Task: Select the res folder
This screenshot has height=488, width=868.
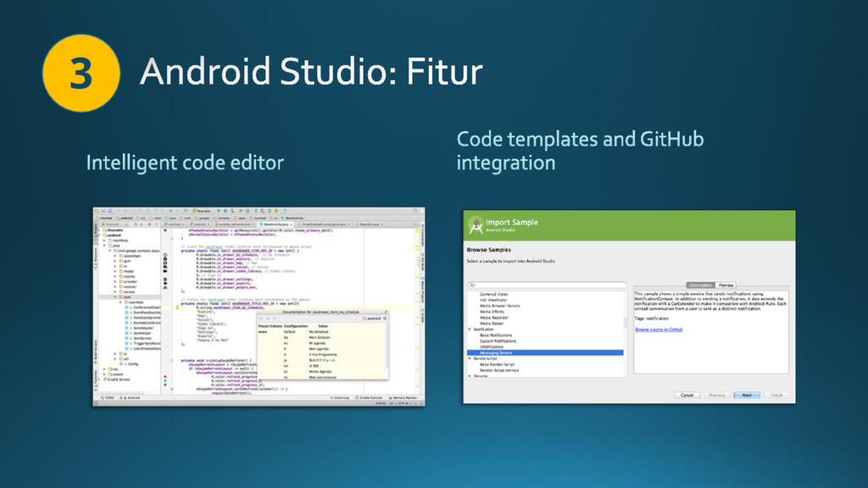Action: click(113, 369)
